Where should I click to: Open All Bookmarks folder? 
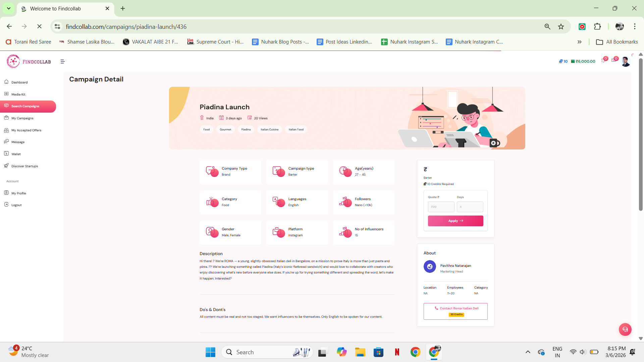pyautogui.click(x=617, y=42)
